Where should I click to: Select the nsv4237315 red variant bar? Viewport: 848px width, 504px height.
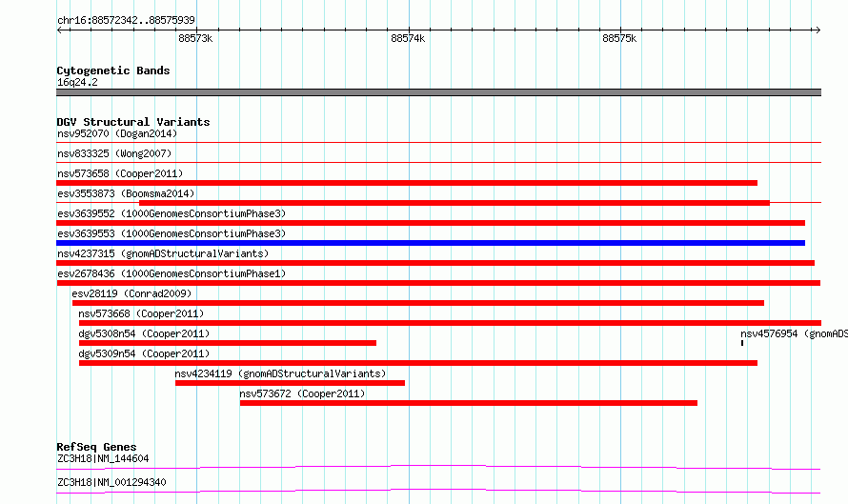[x=435, y=263]
